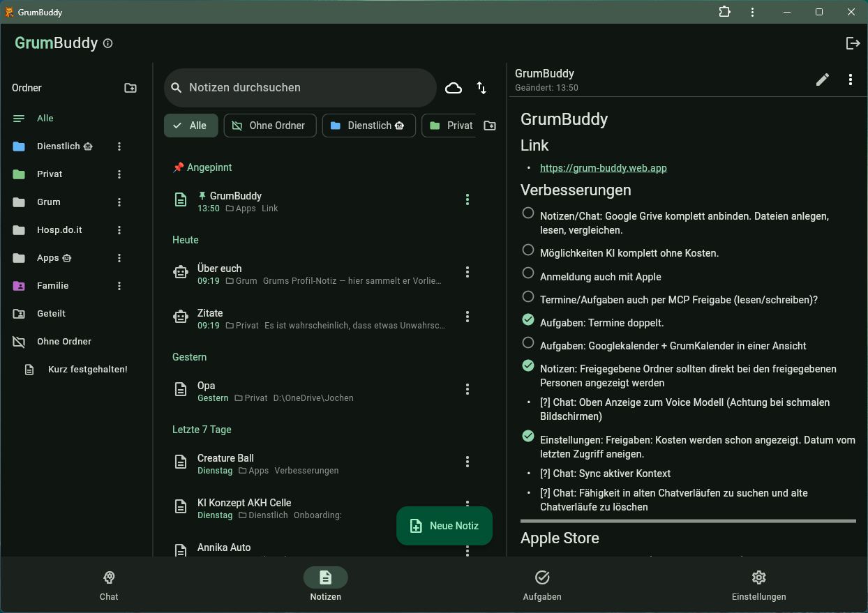Viewport: 868px width, 613px height.
Task: Uncheck Einstellungen: Freigaben task
Action: point(528,437)
